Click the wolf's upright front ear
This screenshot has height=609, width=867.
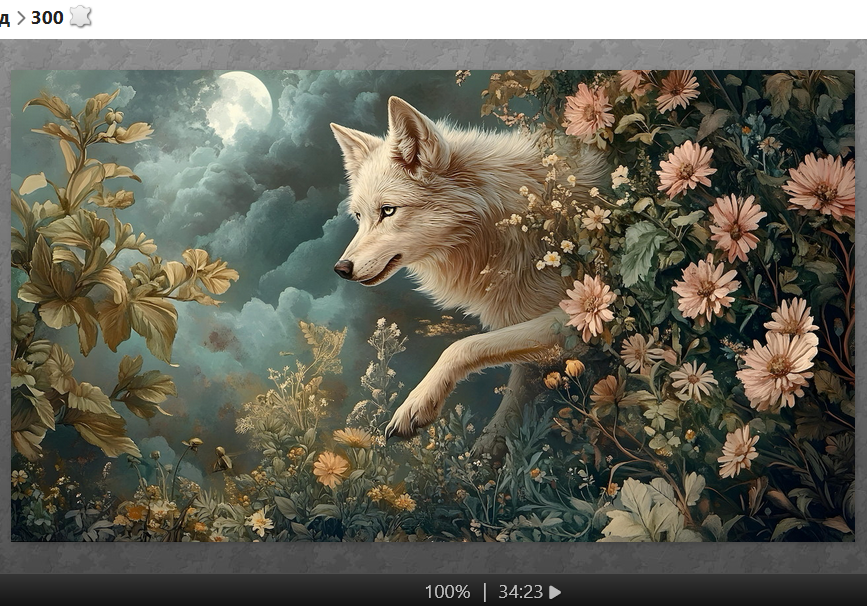412,132
